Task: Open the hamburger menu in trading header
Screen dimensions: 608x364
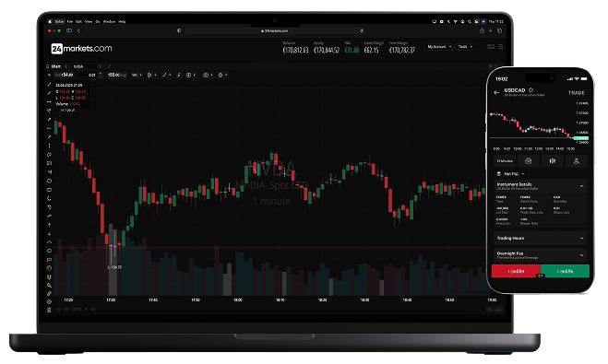Action: point(501,46)
